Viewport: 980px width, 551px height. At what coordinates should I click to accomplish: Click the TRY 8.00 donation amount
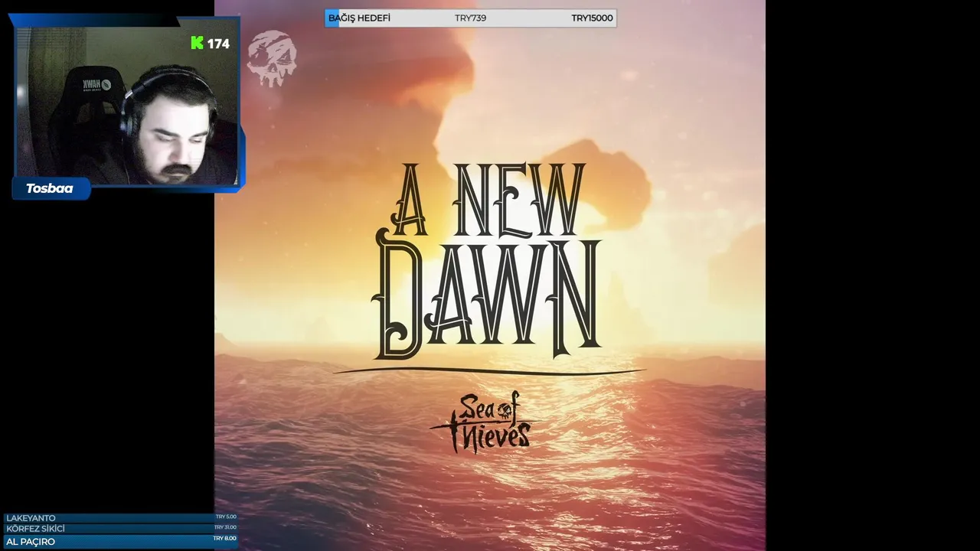coord(224,539)
